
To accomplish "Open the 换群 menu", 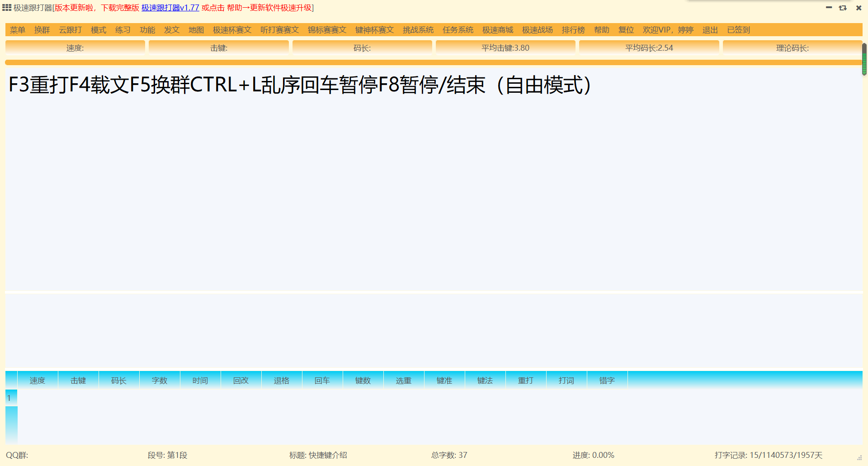I will 42,30.
